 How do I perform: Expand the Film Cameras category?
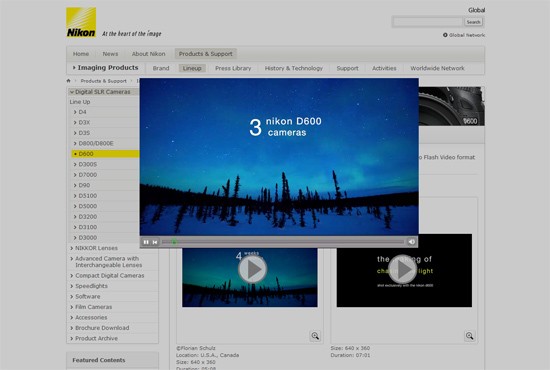(x=93, y=307)
